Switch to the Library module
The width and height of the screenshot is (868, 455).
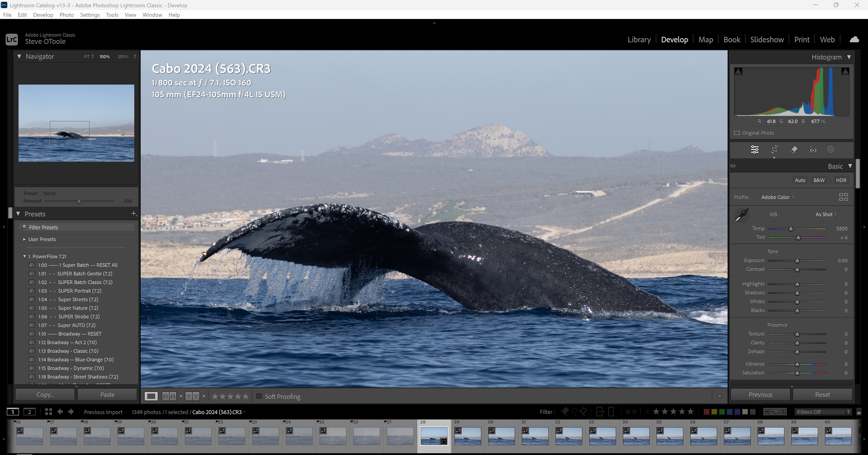click(639, 39)
